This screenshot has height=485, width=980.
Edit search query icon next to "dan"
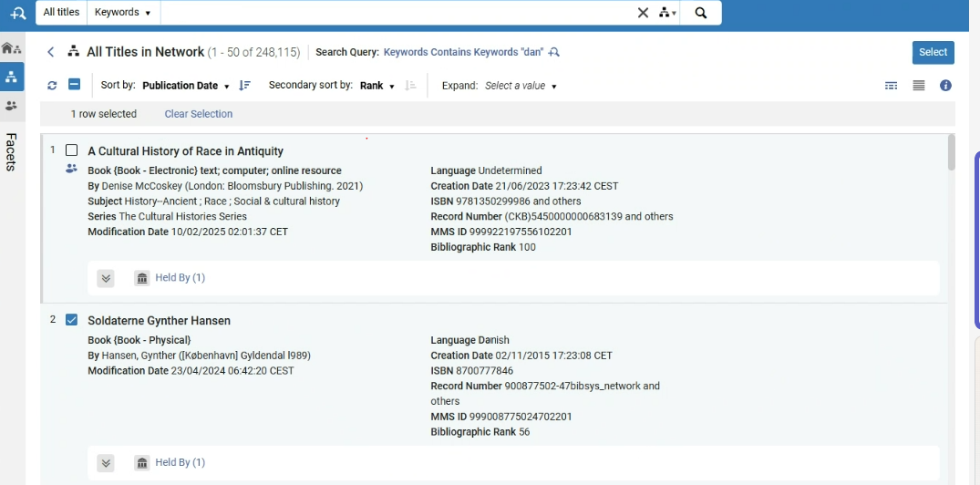(553, 53)
